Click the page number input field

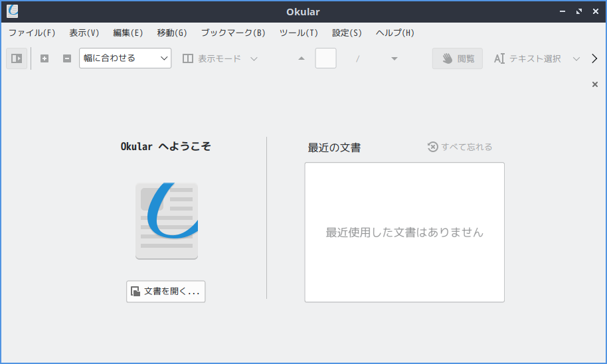click(x=325, y=58)
